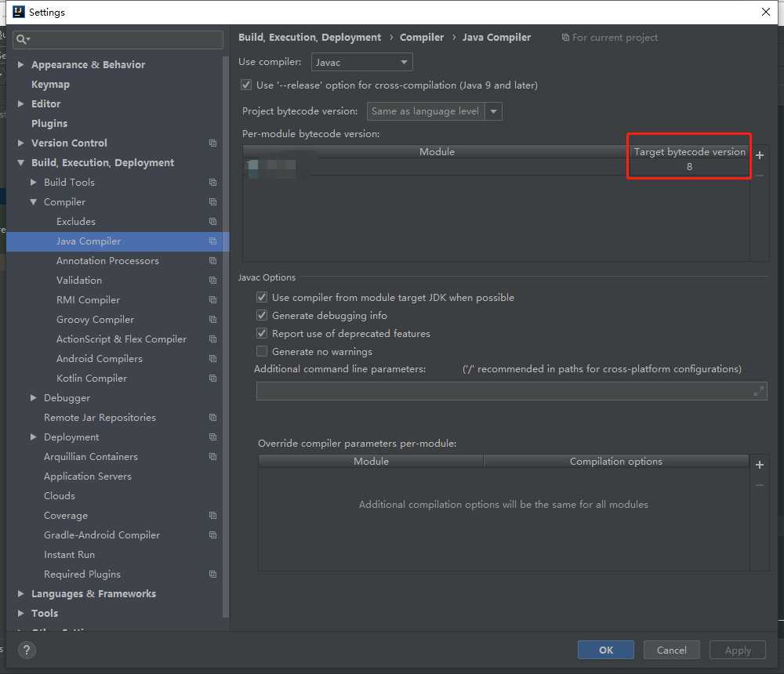Open Application Servers settings
Viewport: 784px width, 674px height.
coord(88,476)
